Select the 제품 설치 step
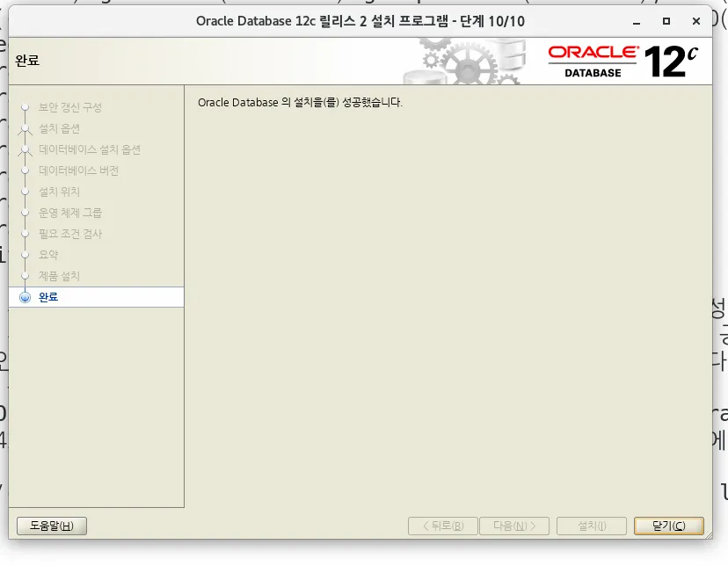The width and height of the screenshot is (728, 566). [x=60, y=276]
